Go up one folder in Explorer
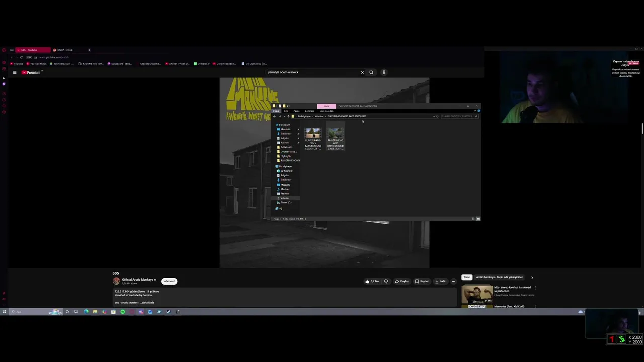644x362 pixels. pos(288,116)
